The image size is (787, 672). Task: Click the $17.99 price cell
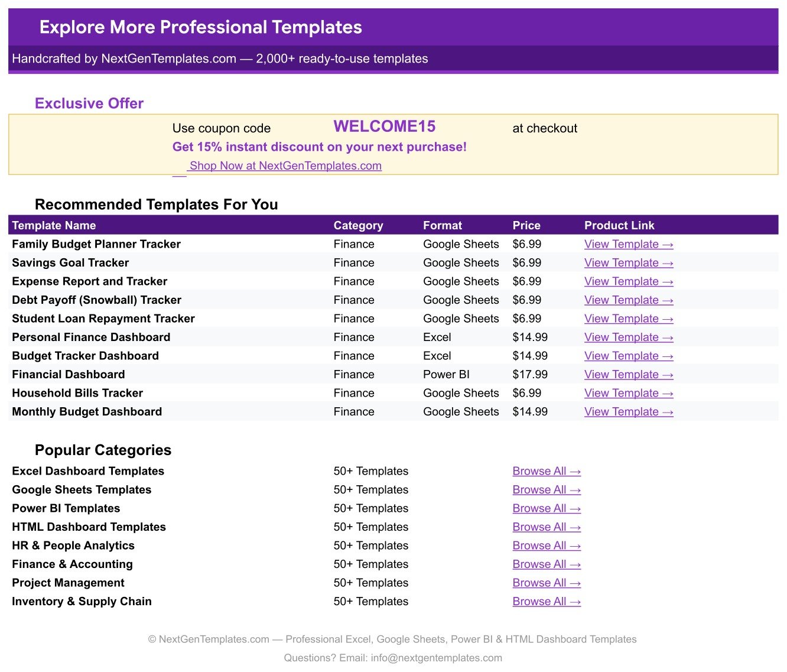pyautogui.click(x=530, y=375)
